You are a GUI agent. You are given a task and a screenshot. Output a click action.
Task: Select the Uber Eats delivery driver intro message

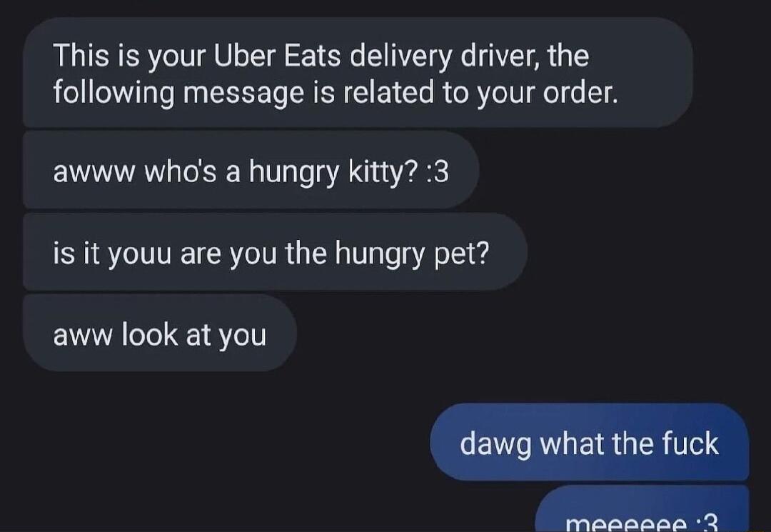358,72
